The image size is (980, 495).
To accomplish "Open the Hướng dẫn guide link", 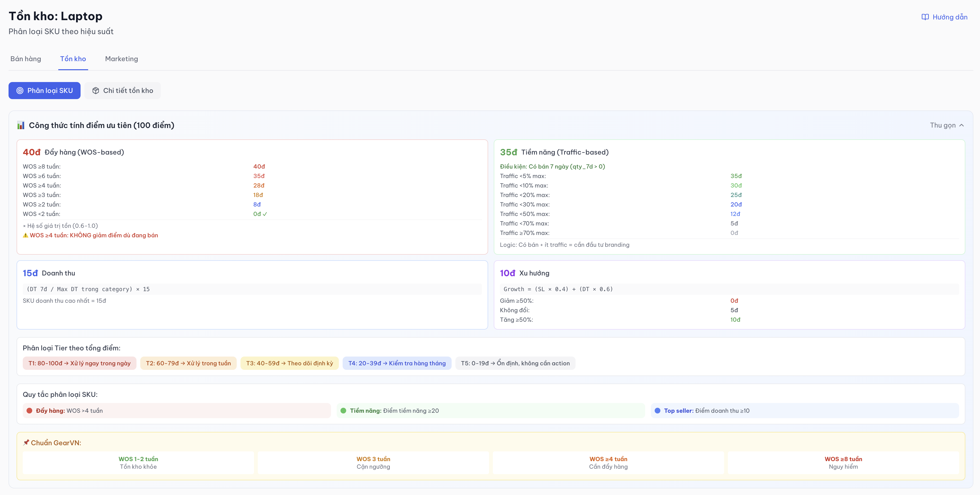I will pyautogui.click(x=950, y=17).
